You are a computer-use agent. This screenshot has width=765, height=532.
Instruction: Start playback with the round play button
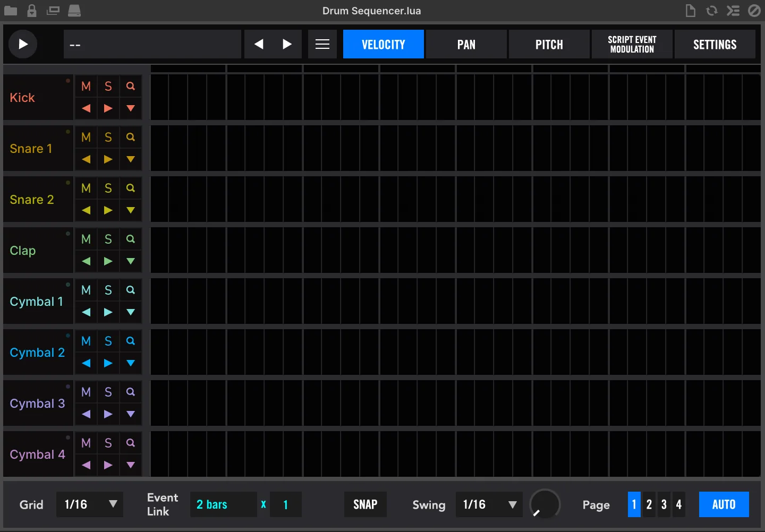[23, 44]
